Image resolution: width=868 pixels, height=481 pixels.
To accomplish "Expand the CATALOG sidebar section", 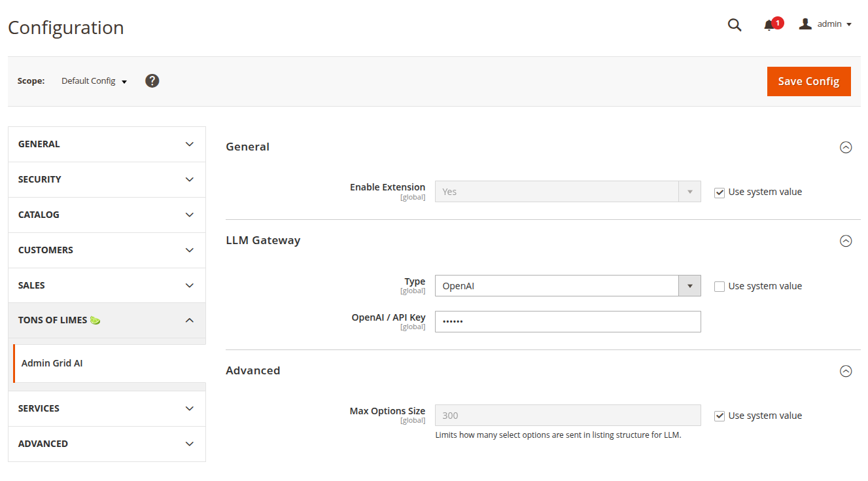I will [107, 215].
